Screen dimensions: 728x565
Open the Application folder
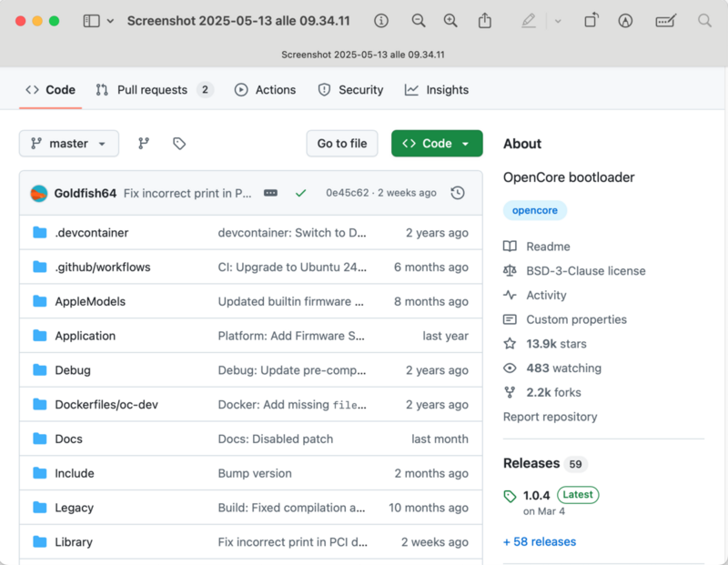[x=86, y=336]
